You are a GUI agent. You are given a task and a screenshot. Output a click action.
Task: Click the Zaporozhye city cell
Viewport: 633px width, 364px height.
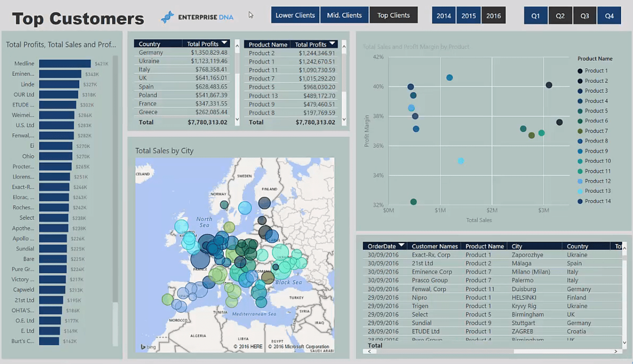point(527,254)
